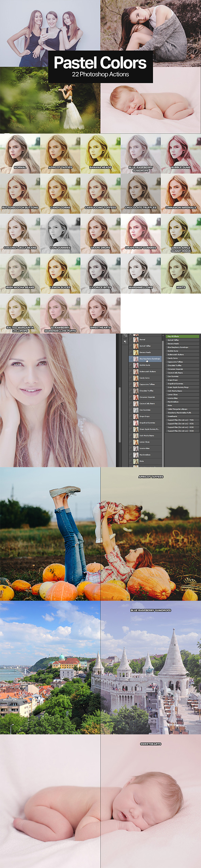
Task: Run the Candy Corns action button
Action: click(183, 358)
